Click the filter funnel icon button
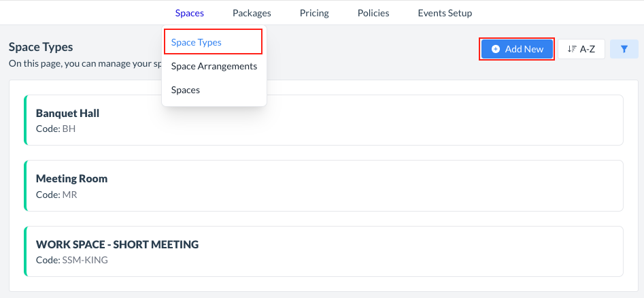 point(624,49)
